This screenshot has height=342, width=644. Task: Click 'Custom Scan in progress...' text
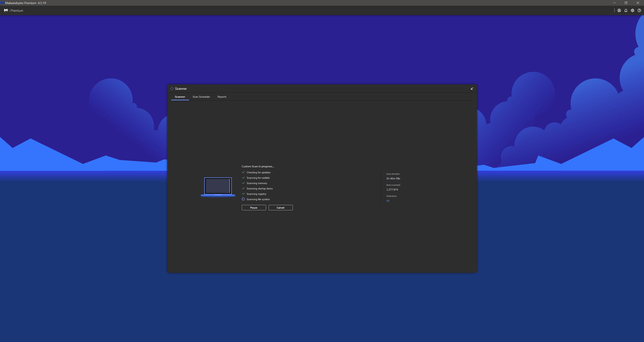coord(258,166)
